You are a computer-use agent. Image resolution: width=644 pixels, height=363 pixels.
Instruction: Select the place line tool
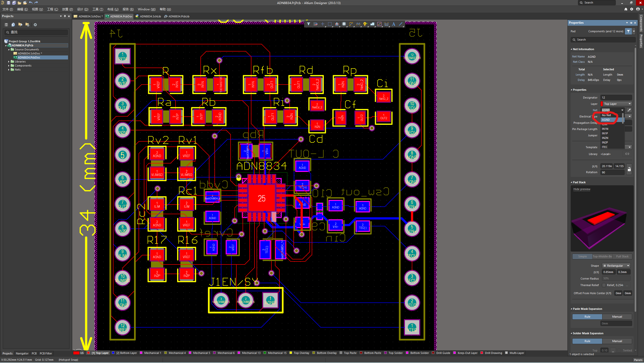(401, 24)
